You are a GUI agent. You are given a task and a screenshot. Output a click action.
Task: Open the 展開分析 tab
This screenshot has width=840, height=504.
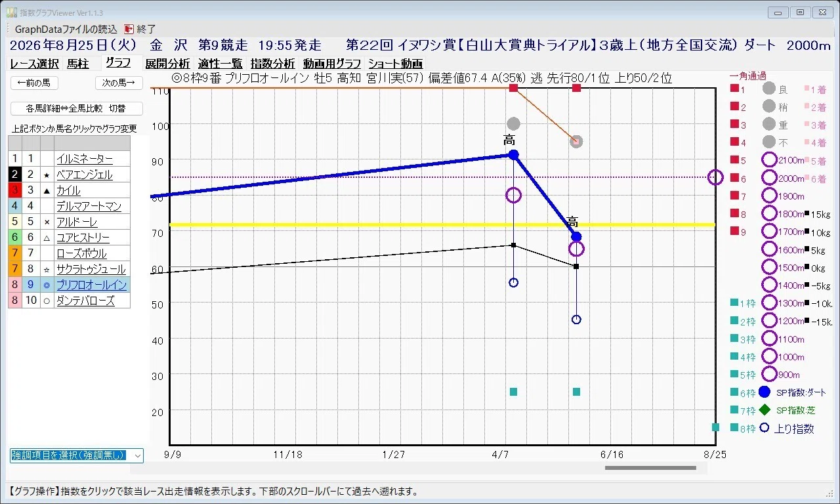(x=167, y=64)
